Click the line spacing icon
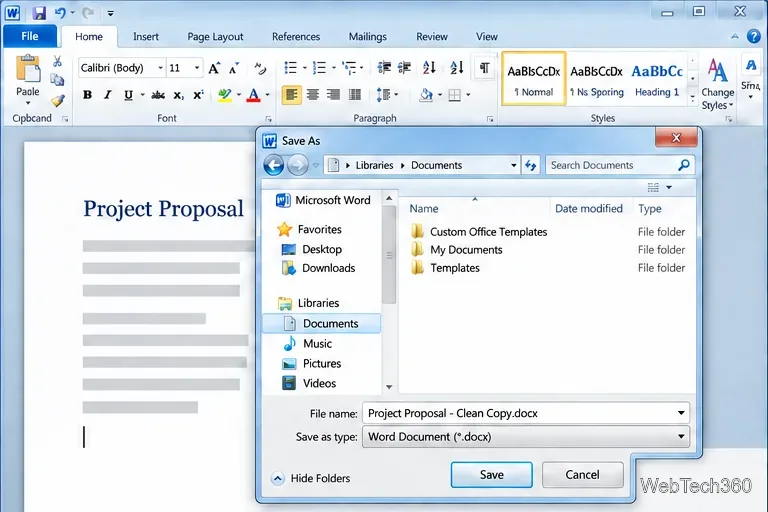768x512 pixels. [x=383, y=95]
